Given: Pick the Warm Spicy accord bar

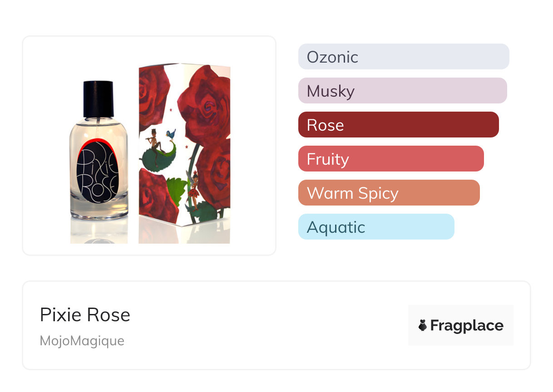Looking at the screenshot, I should 389,193.
